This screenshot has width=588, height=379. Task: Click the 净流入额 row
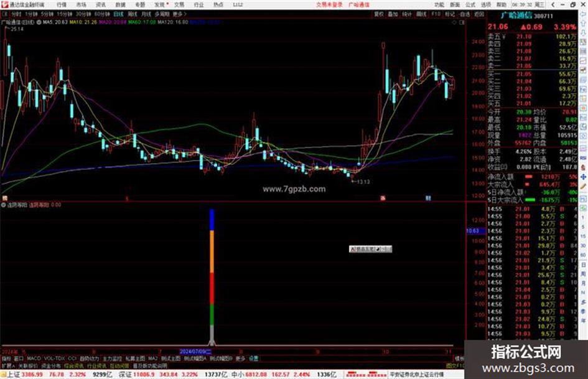[x=533, y=176]
